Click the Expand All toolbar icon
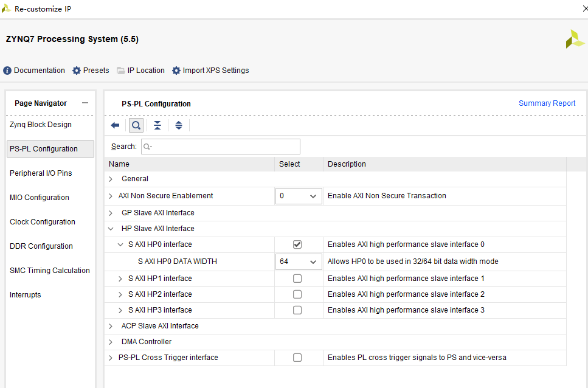This screenshot has height=388, width=588. (179, 125)
